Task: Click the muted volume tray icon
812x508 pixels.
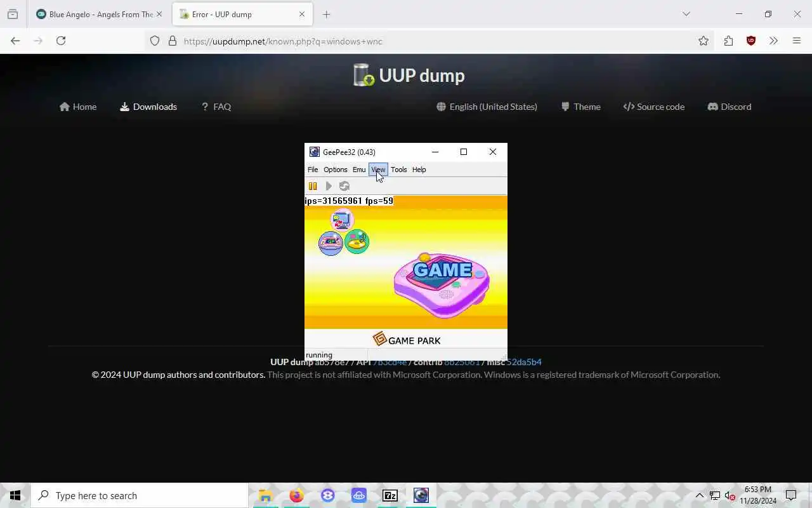Action: pos(730,495)
